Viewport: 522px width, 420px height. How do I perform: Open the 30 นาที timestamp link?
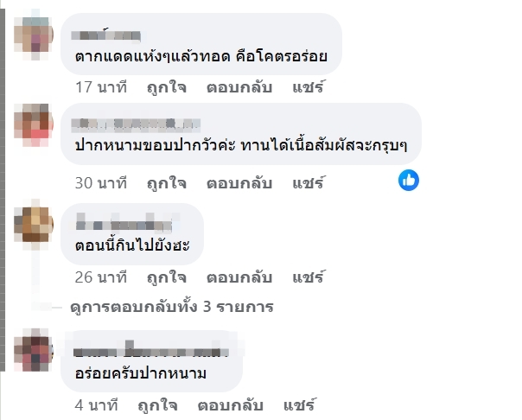tap(101, 182)
